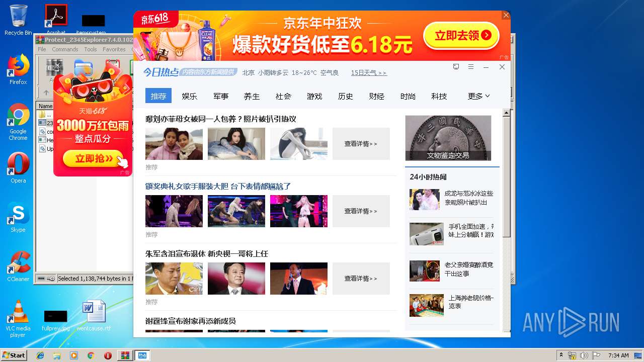This screenshot has width=644, height=362.
Task: Launch CCleaner desktop shortcut
Action: point(18,266)
